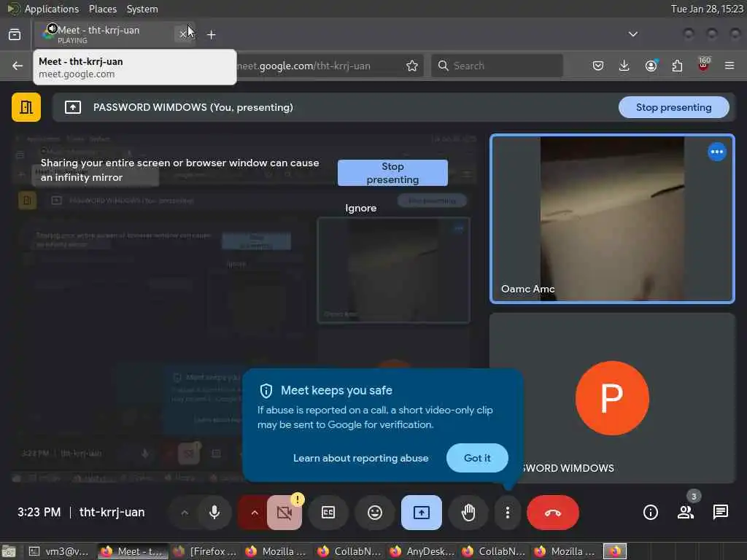
Task: Click the meet.google.com address bar
Action: [303, 66]
